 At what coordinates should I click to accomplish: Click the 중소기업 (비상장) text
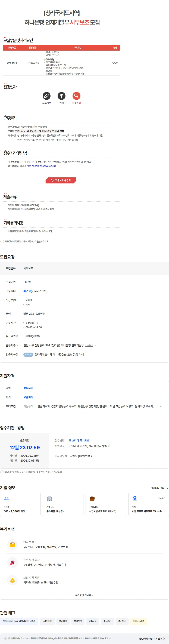point(55,511)
